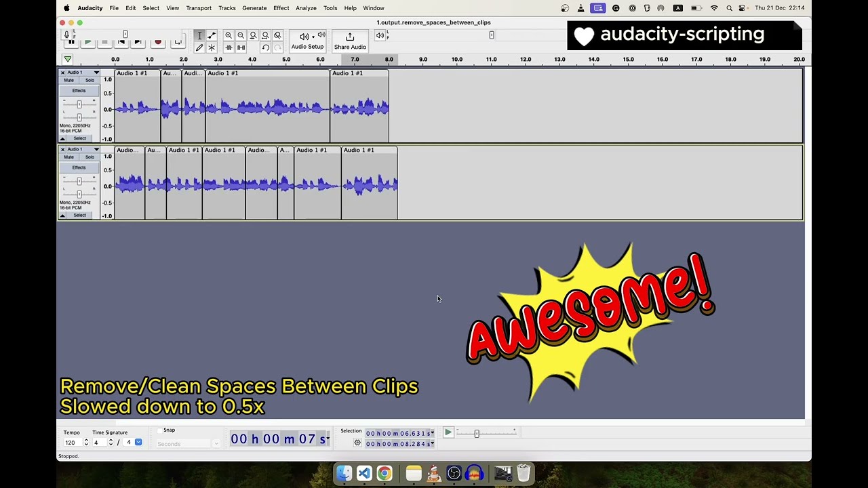Select the Selection (I-beam) tool
868x488 pixels.
point(199,35)
